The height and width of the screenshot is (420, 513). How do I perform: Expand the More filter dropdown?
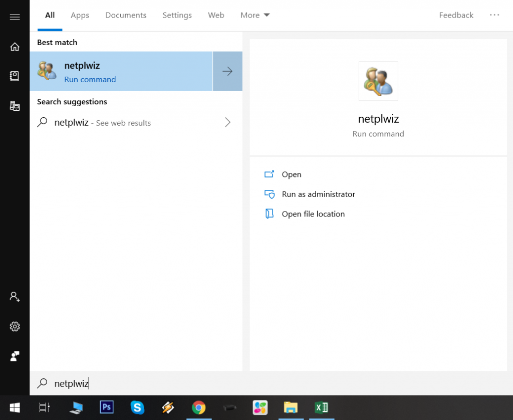coord(255,15)
